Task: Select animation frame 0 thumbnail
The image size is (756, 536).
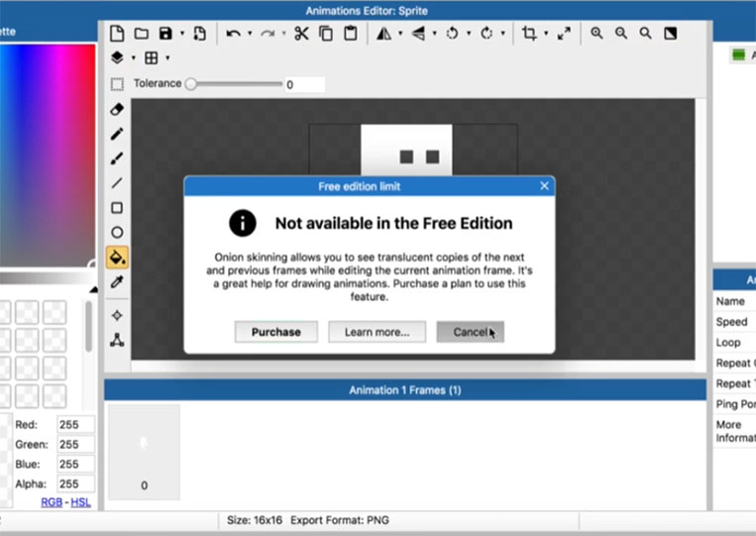Action: tap(144, 452)
